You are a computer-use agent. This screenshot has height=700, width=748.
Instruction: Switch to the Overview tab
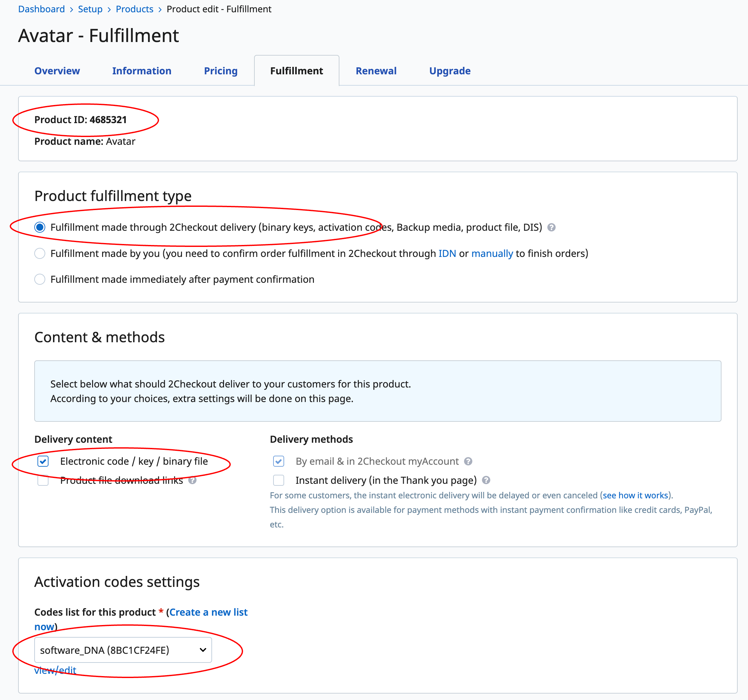tap(57, 71)
